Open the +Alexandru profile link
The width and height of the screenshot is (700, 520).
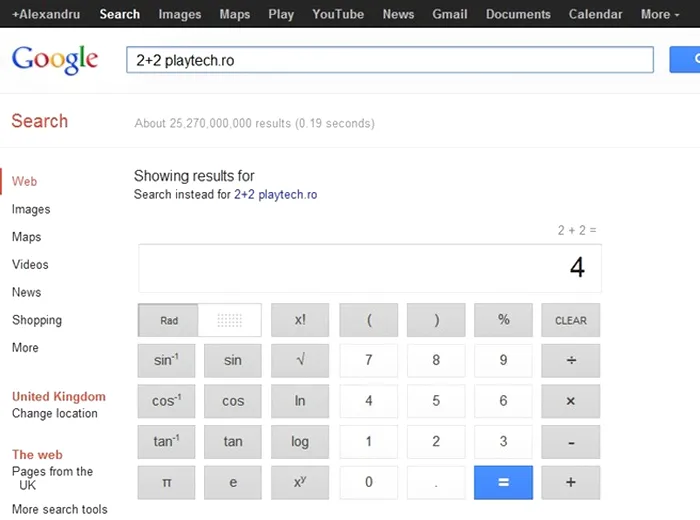point(46,14)
